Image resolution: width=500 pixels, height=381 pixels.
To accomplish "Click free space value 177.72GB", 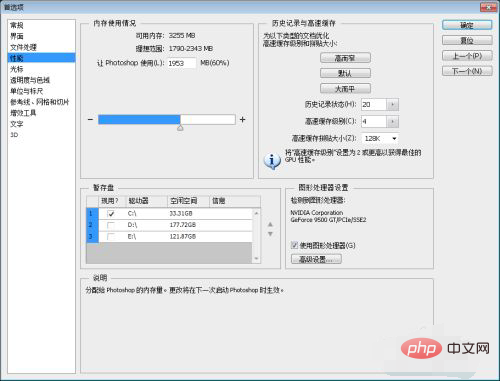I will pos(183,225).
